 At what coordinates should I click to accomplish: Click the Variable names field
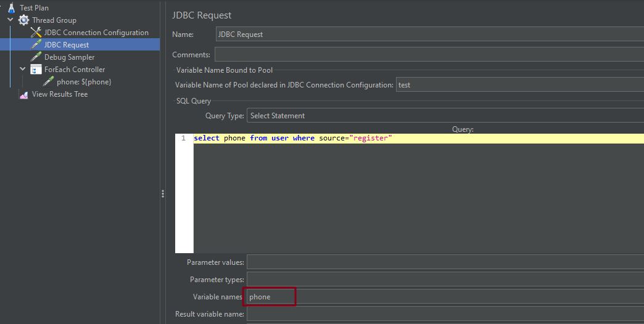tap(444, 297)
